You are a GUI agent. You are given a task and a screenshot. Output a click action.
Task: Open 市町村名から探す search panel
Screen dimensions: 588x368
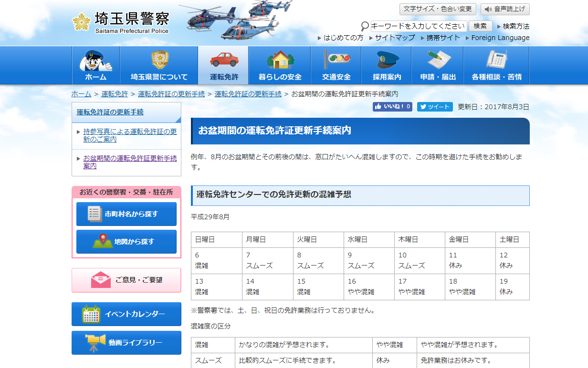126,214
